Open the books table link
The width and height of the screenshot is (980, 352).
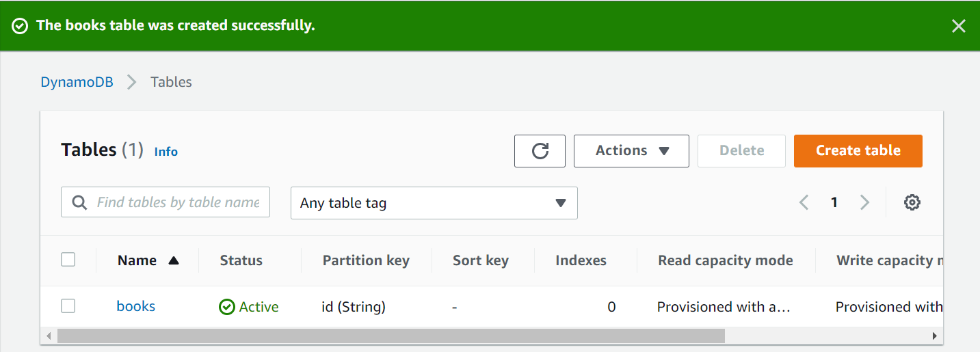coord(135,306)
